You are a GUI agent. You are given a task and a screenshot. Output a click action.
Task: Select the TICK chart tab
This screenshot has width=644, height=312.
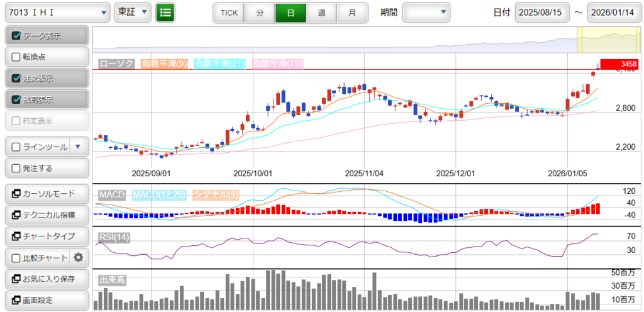(x=229, y=13)
